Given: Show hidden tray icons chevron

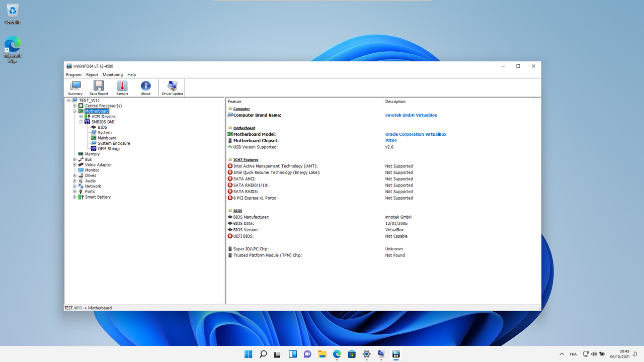Looking at the screenshot, I should [561, 354].
